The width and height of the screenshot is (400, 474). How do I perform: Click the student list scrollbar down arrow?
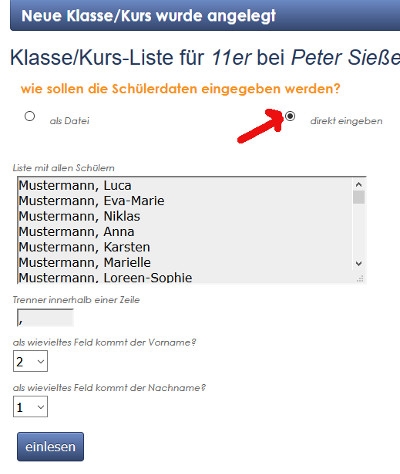point(359,263)
